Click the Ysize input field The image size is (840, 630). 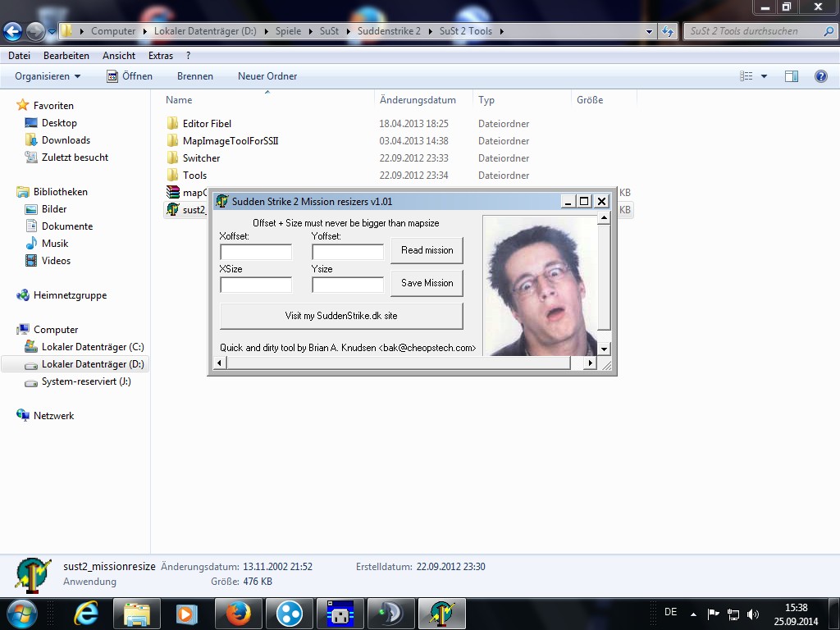348,285
